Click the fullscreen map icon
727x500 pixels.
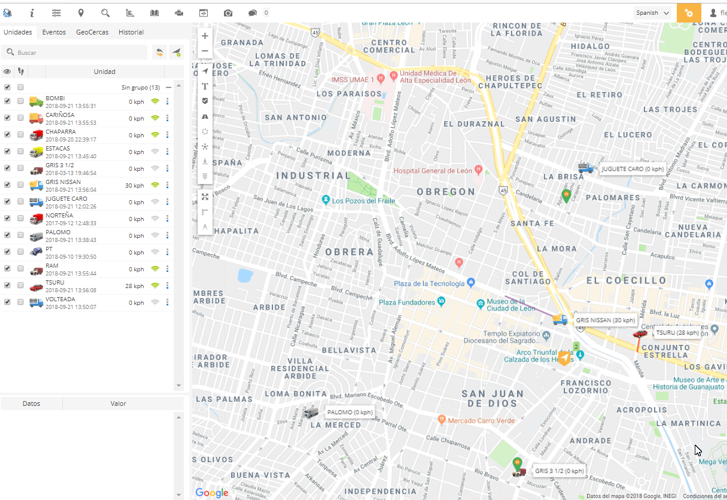205,197
